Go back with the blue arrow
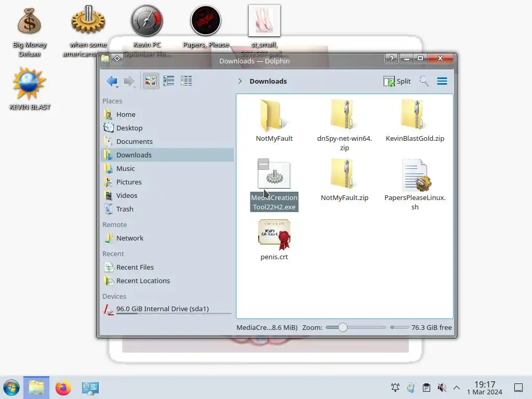Viewport: 532px width, 399px height. tap(112, 81)
